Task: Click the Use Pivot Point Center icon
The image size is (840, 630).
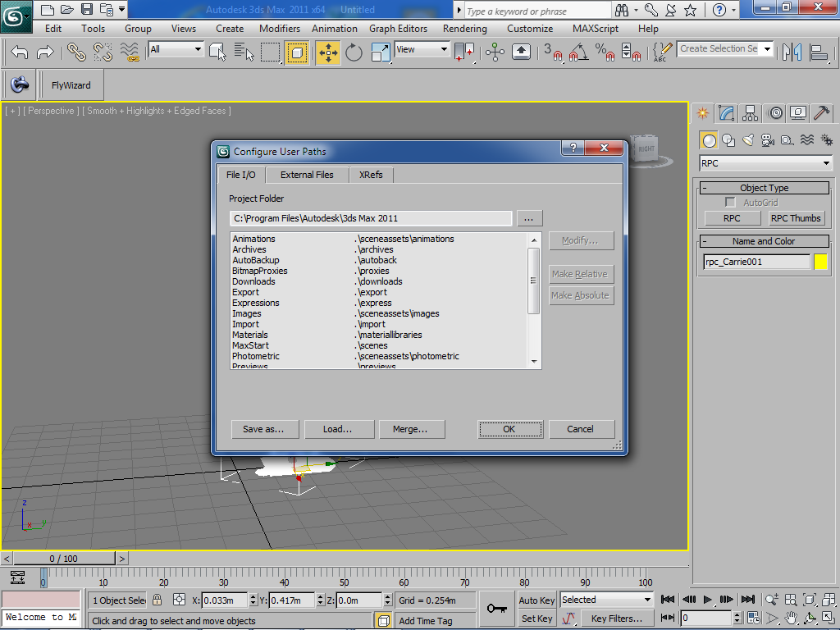Action: pos(464,52)
